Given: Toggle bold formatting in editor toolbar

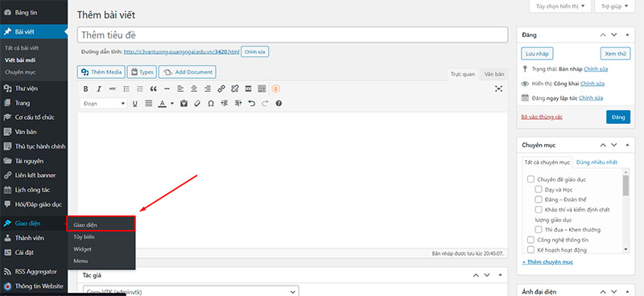Looking at the screenshot, I should pyautogui.click(x=86, y=88).
